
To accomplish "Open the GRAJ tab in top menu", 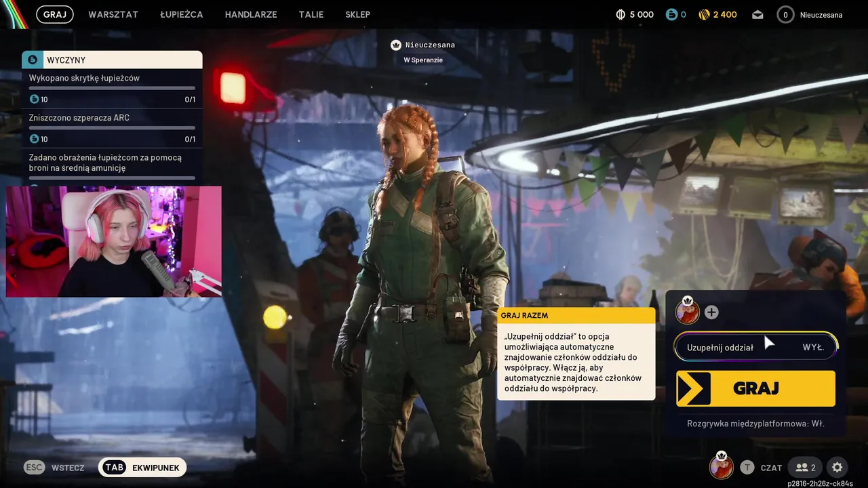I will click(x=55, y=14).
